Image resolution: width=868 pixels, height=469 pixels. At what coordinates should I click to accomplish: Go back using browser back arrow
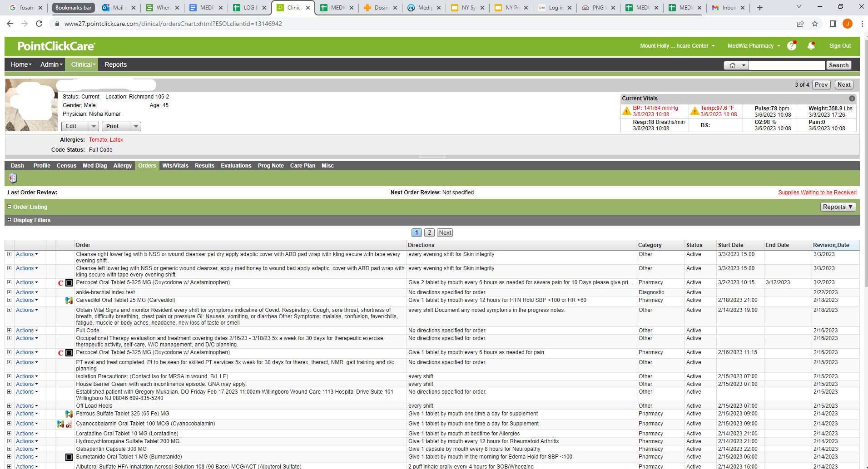coord(10,24)
